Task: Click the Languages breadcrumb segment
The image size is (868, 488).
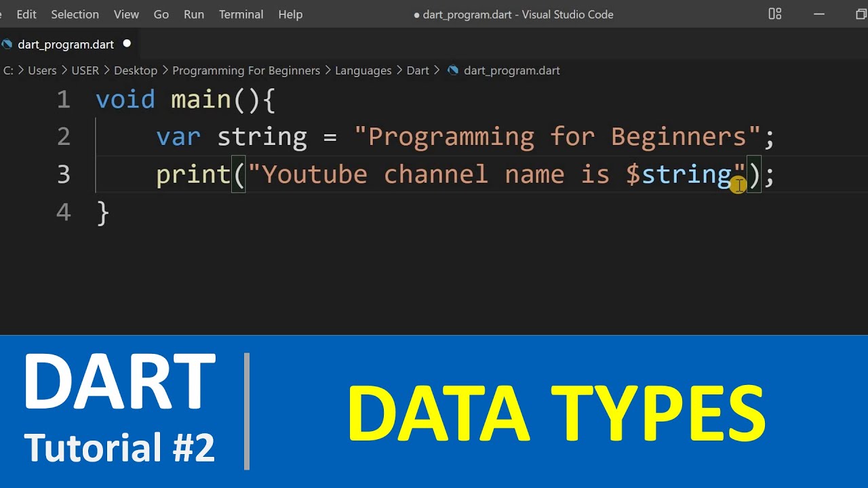Action: point(363,70)
